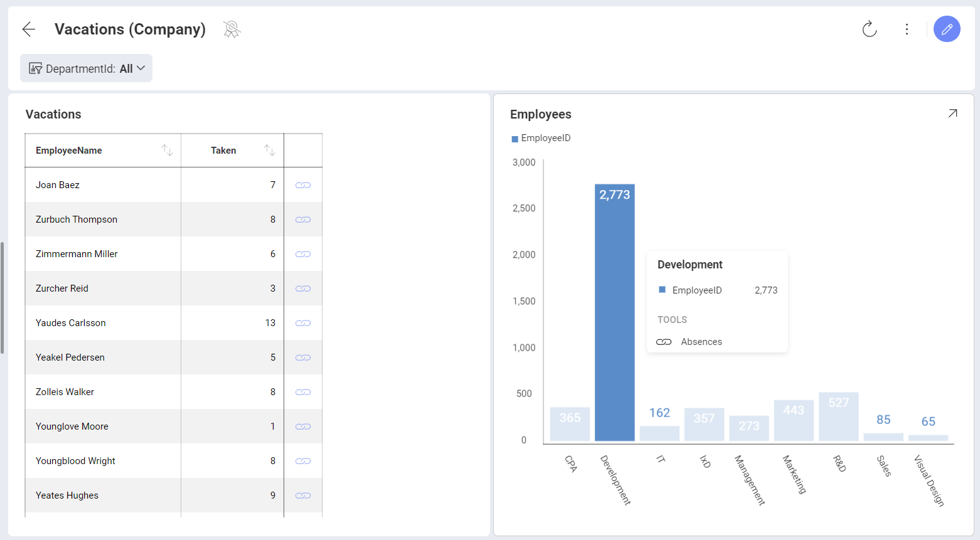Click the Zurbuch Thompson name cell
Image resolution: width=980 pixels, height=540 pixels.
103,220
